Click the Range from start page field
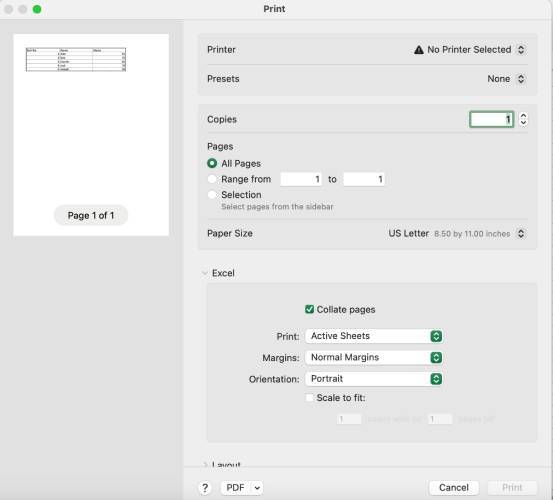 coord(301,179)
